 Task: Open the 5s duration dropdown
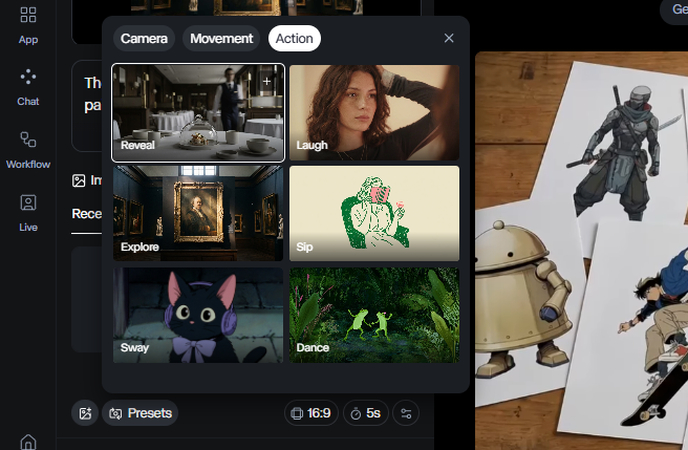click(365, 413)
